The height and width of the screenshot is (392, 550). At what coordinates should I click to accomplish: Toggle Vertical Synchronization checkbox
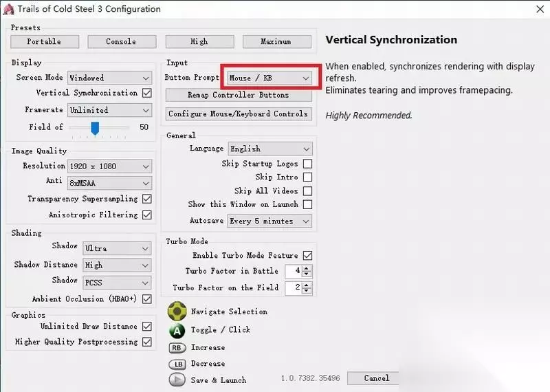[147, 93]
